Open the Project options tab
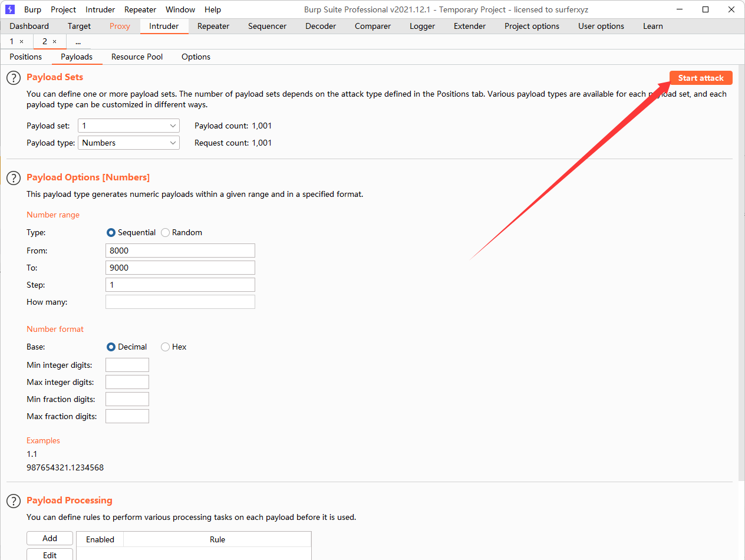 (532, 26)
